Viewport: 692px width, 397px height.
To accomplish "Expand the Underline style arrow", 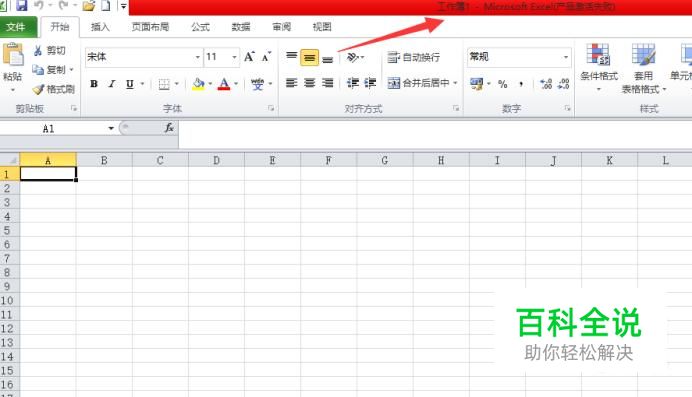I will point(142,83).
